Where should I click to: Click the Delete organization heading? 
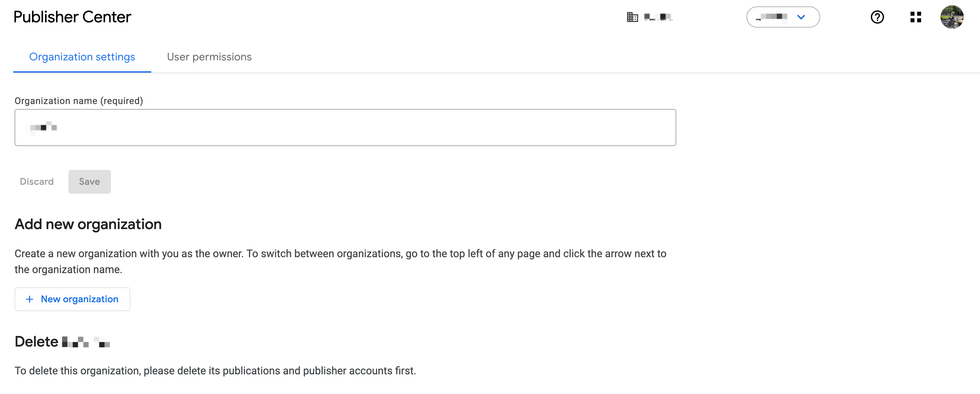point(62,342)
